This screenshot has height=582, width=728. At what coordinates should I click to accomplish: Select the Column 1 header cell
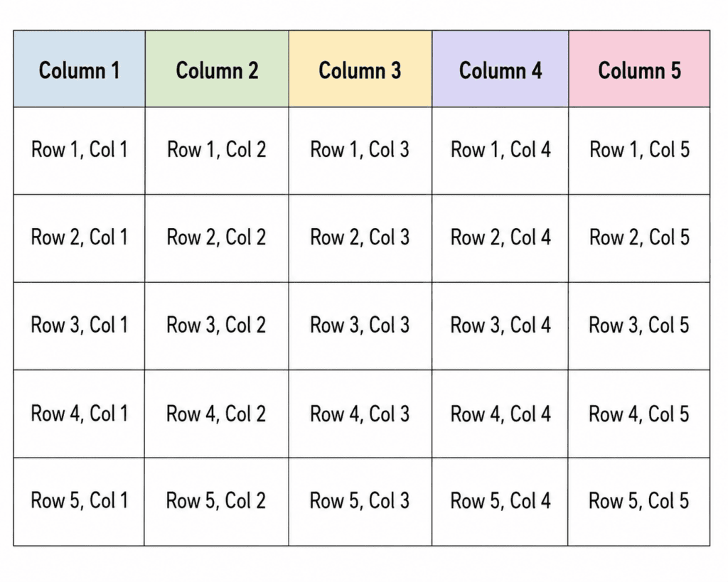[x=80, y=69]
